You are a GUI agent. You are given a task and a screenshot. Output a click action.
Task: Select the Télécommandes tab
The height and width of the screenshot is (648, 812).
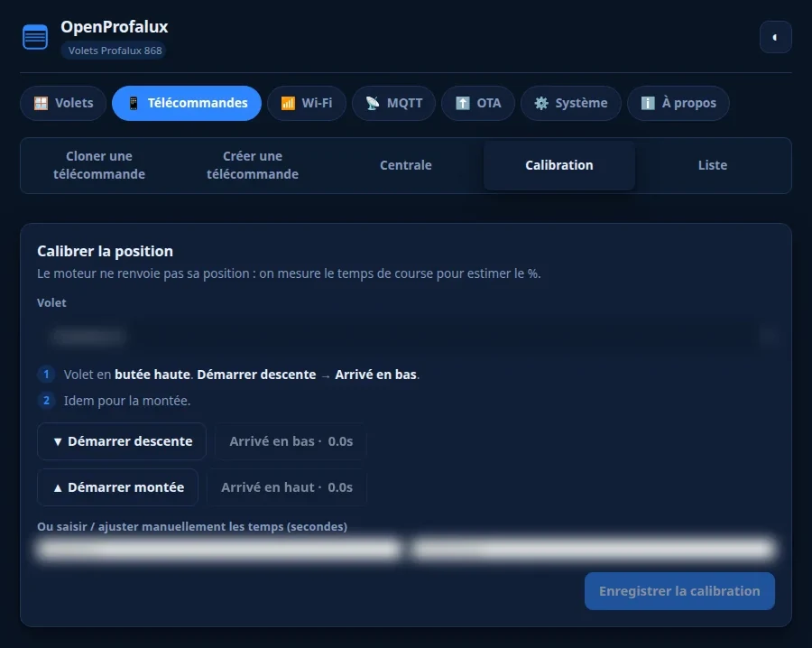tap(187, 103)
